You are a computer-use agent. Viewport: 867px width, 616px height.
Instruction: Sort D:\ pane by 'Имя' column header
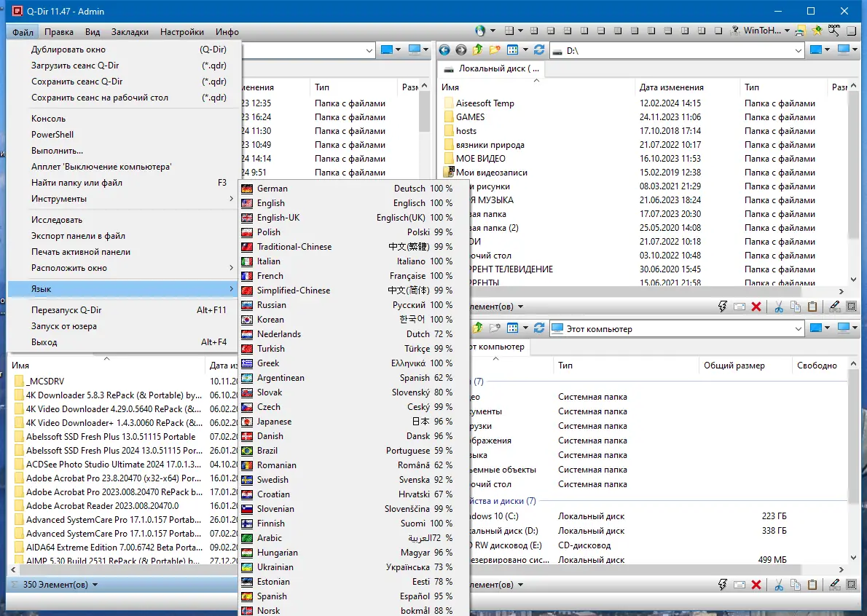[536, 87]
